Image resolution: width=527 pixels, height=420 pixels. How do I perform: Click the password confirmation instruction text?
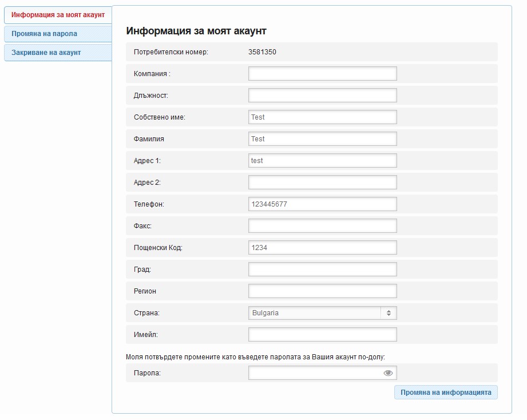255,357
